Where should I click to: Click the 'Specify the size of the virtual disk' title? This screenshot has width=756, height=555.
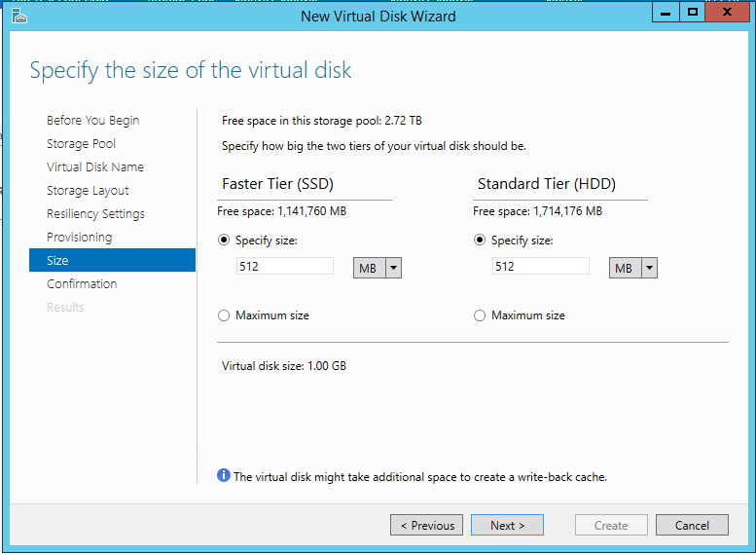[x=191, y=70]
